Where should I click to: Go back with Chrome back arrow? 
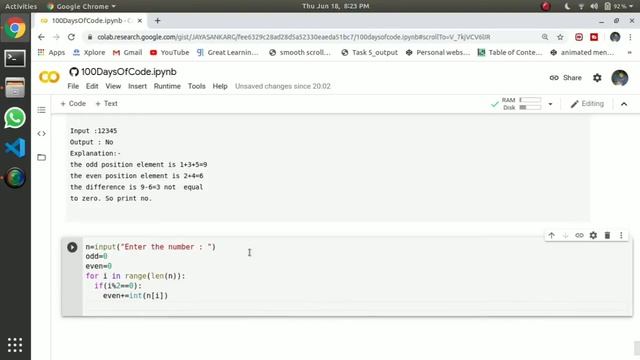[41, 37]
